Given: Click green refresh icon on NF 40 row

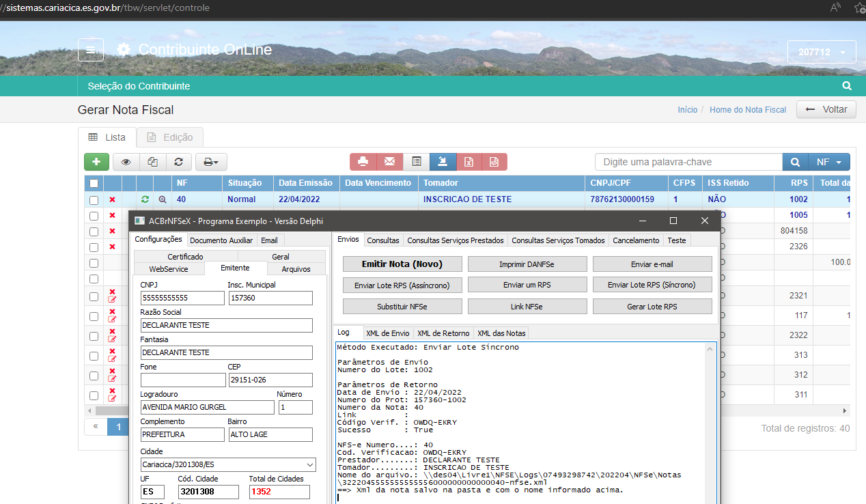Looking at the screenshot, I should click(x=145, y=199).
